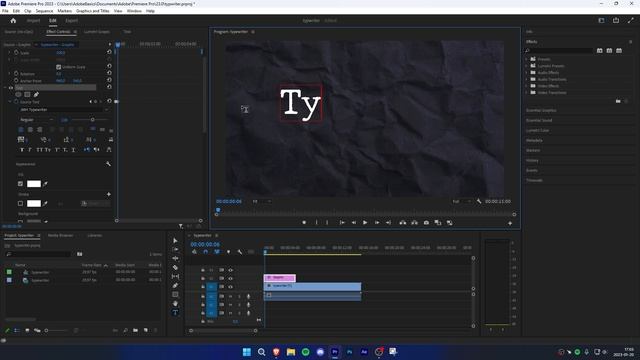640x360 pixels.
Task: Select the Ripple Edit tool
Action: [x=175, y=258]
